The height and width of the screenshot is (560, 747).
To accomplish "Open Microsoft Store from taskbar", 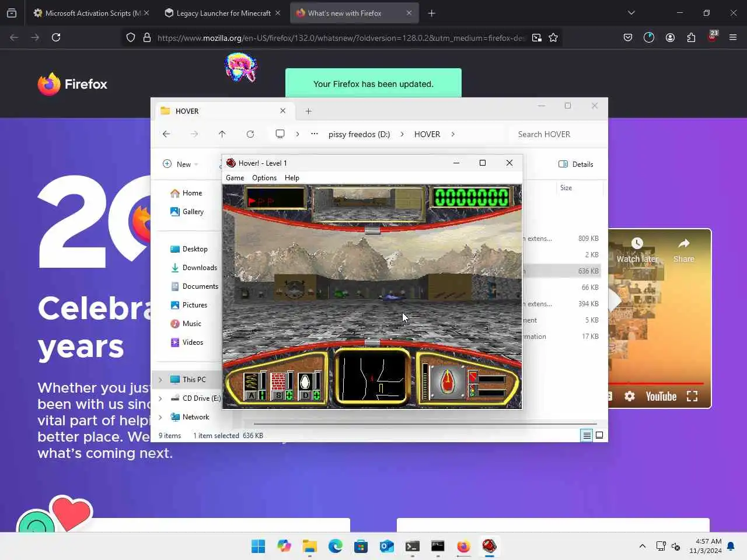I will 361,546.
